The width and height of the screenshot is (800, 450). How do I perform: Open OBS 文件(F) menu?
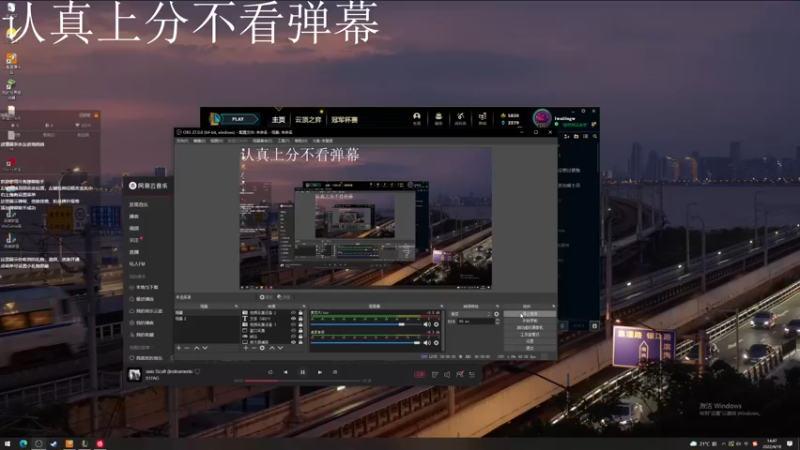[x=183, y=141]
